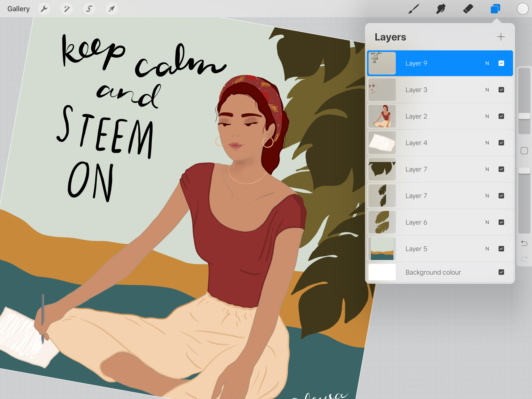Select the Layer 2 row label
This screenshot has height=399, width=532.
(x=416, y=116)
